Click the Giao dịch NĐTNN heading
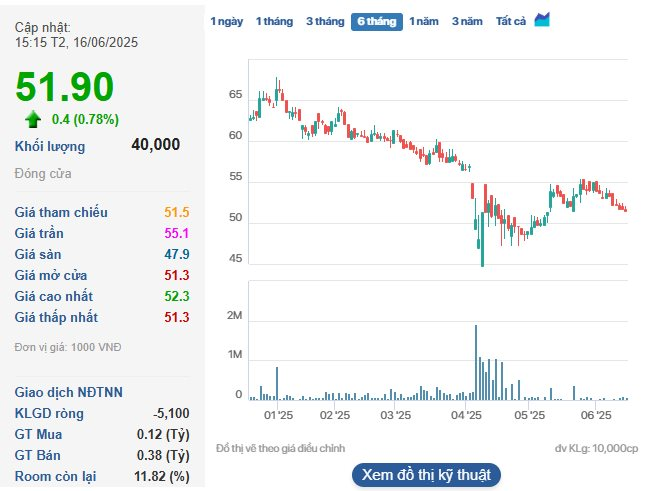The width and height of the screenshot is (661, 491). 69,392
